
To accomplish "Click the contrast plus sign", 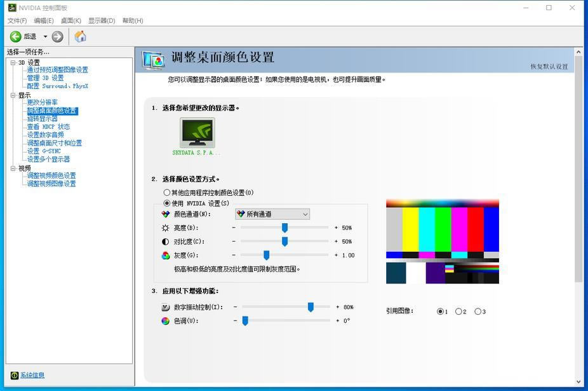I will tap(336, 242).
